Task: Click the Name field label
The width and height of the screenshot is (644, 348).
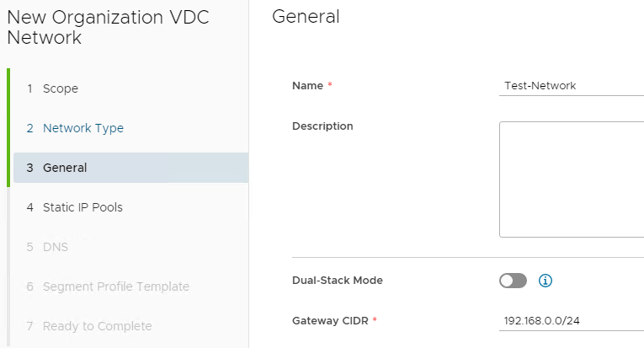Action: [307, 86]
